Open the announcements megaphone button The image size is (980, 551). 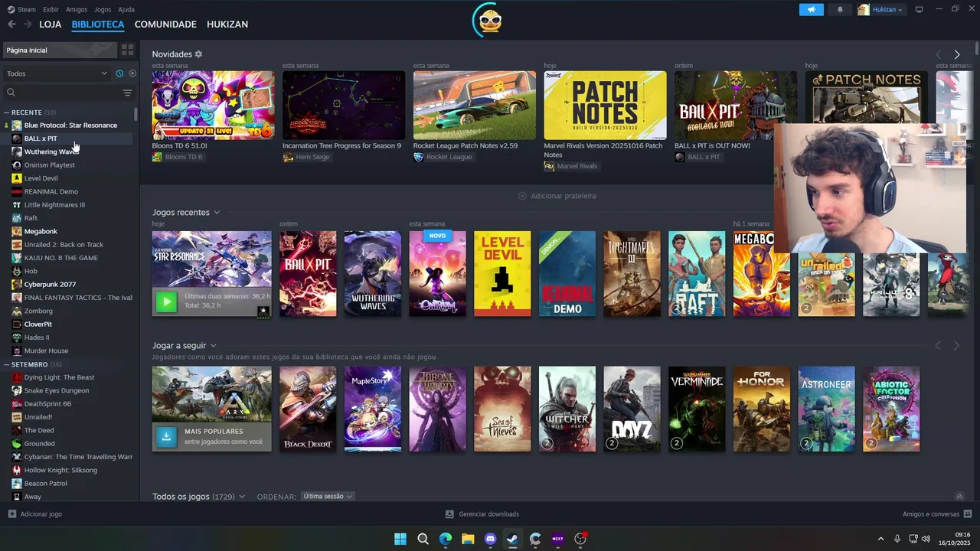click(x=812, y=9)
